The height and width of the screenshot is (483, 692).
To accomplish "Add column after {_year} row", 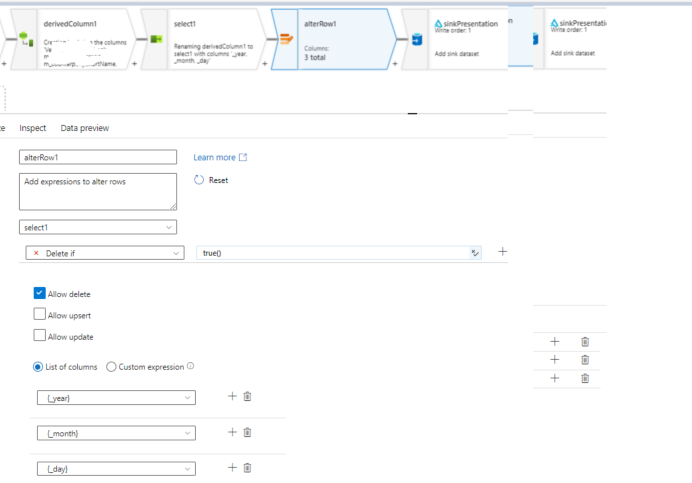I will click(232, 396).
